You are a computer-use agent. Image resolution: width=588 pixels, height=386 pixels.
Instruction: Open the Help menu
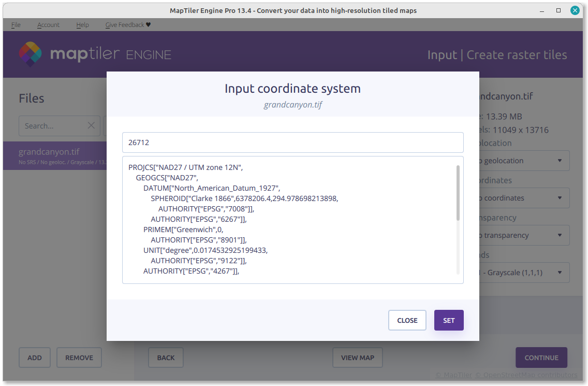click(x=82, y=25)
